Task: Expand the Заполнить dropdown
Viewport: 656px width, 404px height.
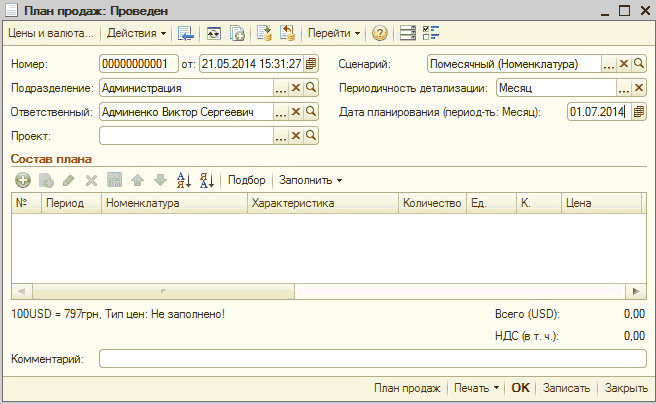Action: pos(310,180)
